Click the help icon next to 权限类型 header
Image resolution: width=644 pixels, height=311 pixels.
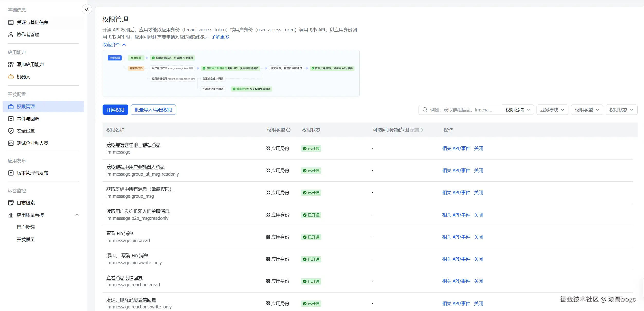coord(288,130)
